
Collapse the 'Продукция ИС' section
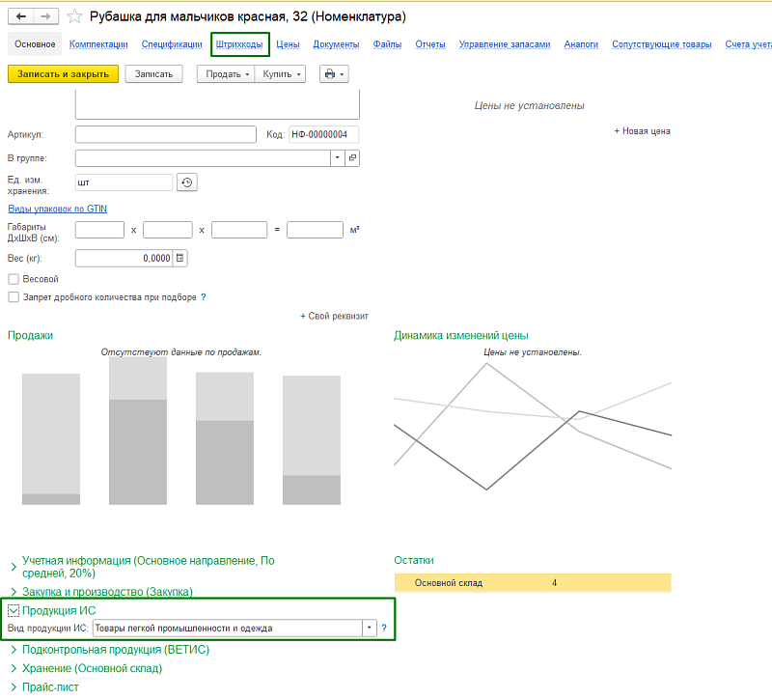point(14,610)
